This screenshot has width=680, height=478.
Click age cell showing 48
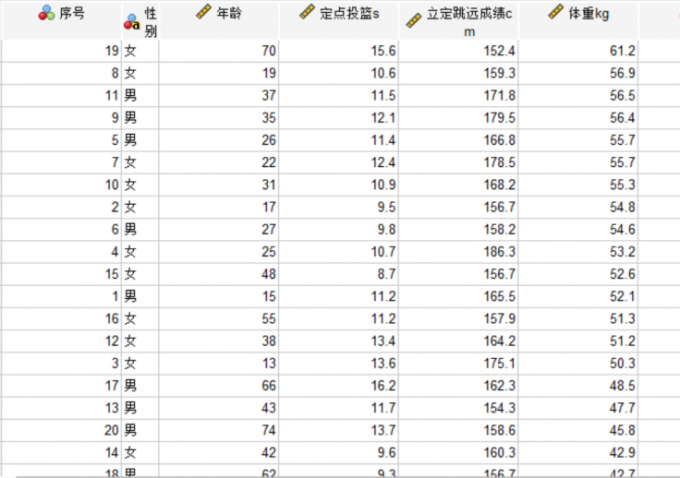click(x=219, y=275)
